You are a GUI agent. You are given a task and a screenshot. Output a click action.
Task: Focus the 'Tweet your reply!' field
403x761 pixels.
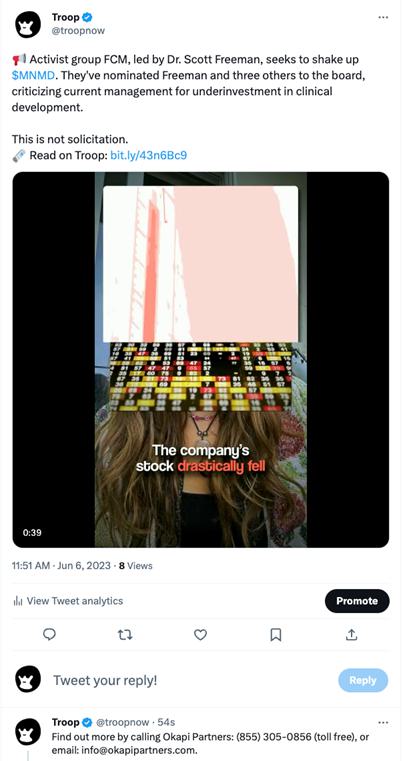pos(189,680)
